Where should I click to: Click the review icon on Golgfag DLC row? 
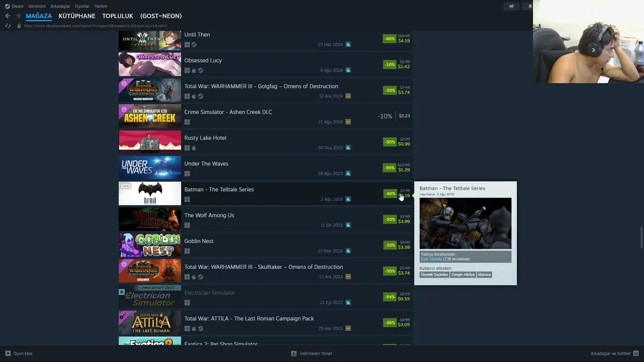348,96
